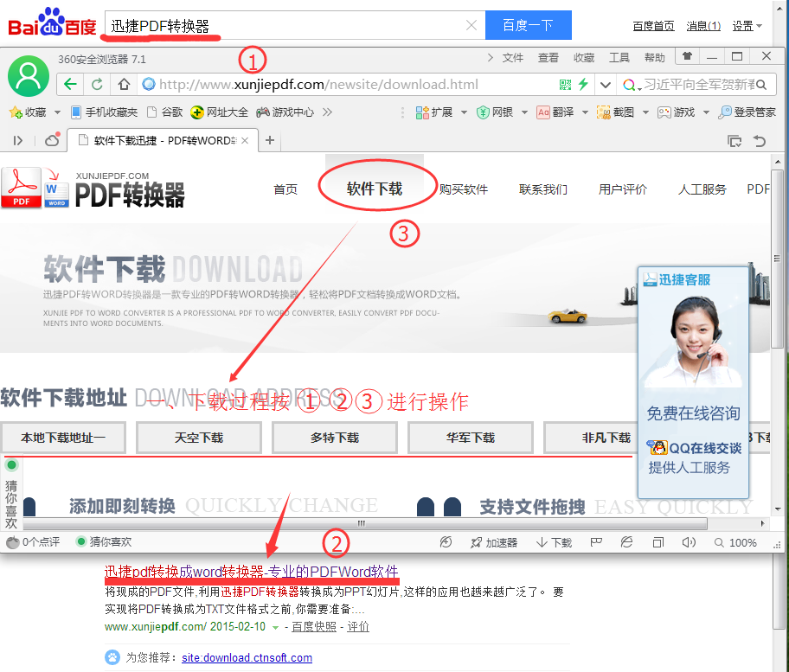Toggle the sidebar panel arrow icon
The image size is (789, 672).
pos(18,141)
